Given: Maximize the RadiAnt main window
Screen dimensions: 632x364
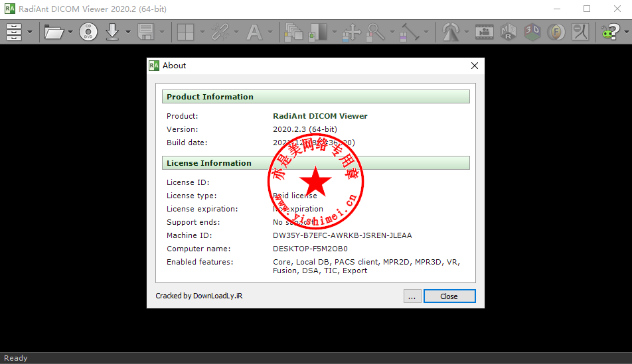Looking at the screenshot, I should click(587, 9).
